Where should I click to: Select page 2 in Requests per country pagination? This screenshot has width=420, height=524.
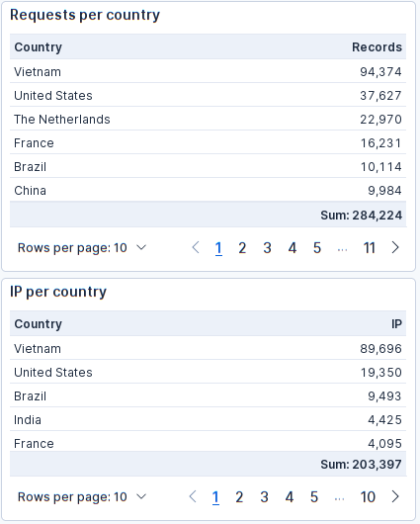(x=242, y=247)
